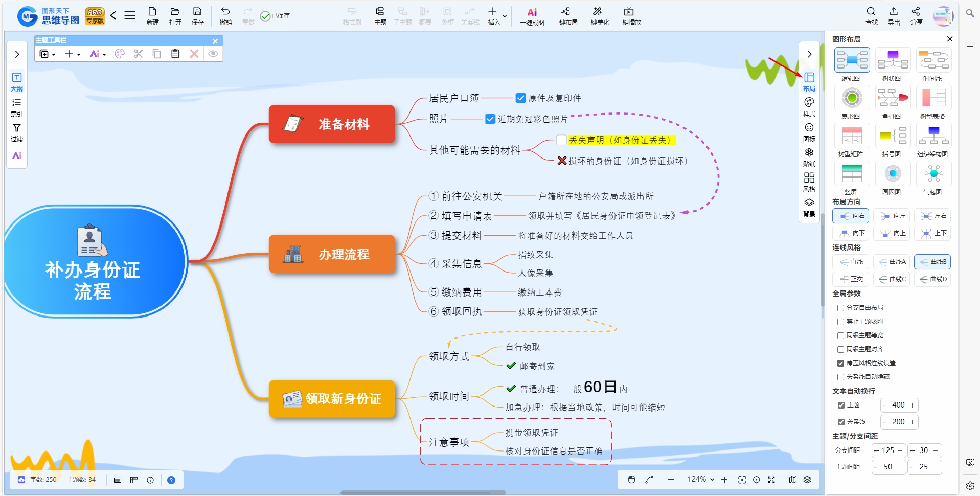The image size is (980, 496).
Task: Undo last action with 撤销
Action: pos(225,16)
